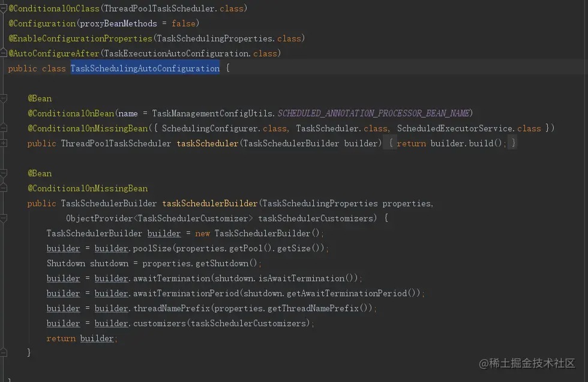Click the @AutoConfigureAfter annotation
Viewport: 588px width, 382px height.
tap(54, 53)
